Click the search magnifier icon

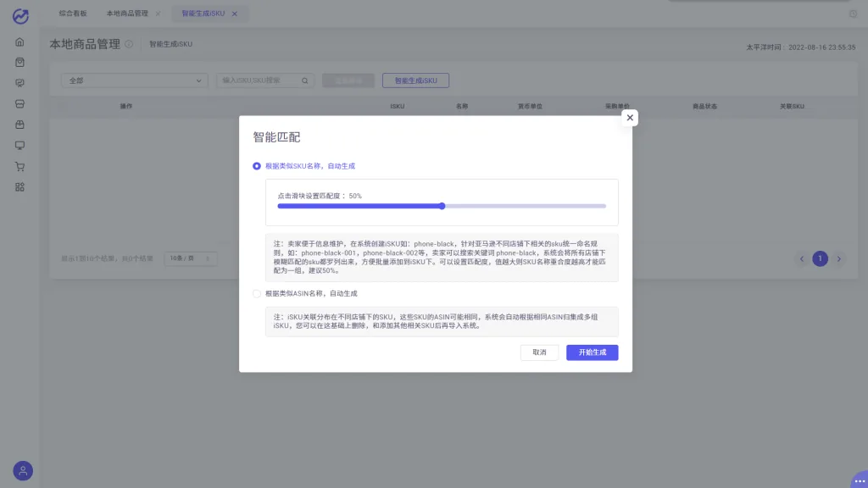(x=305, y=80)
